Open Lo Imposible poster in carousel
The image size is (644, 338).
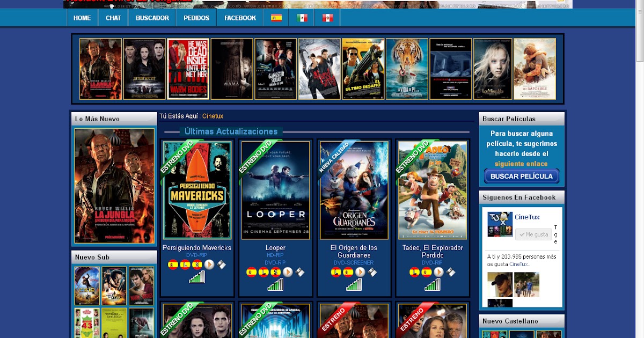click(535, 69)
